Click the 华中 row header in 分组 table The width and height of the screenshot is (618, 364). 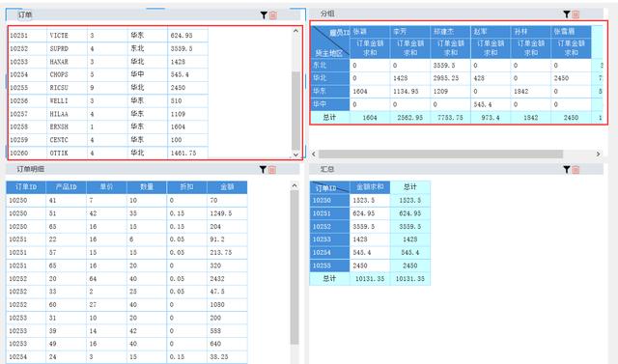(x=330, y=104)
